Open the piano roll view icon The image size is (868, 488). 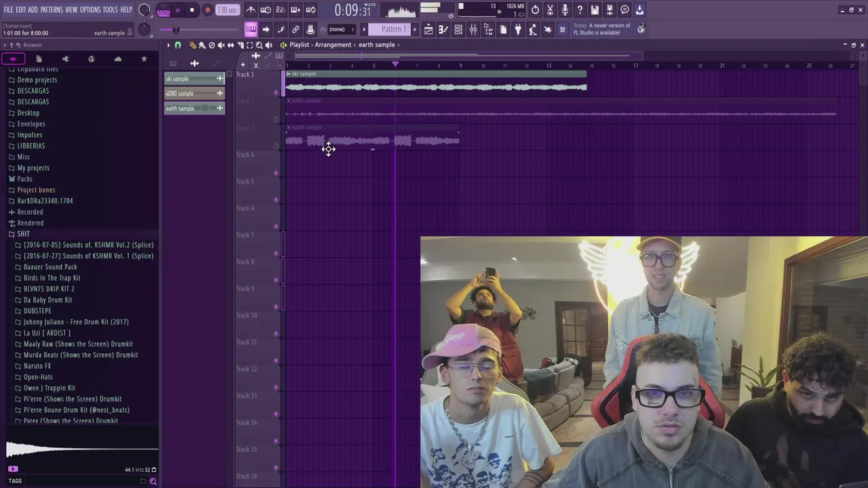click(x=443, y=29)
